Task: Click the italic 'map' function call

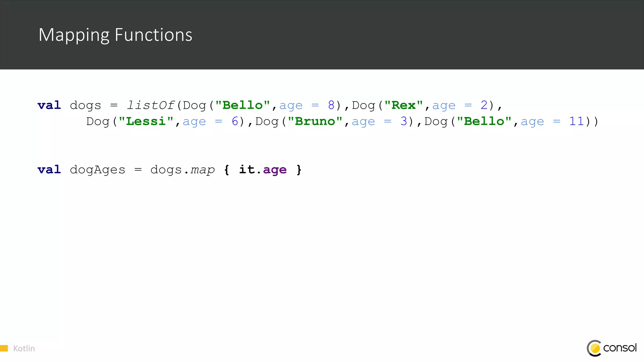Action: 203,170
